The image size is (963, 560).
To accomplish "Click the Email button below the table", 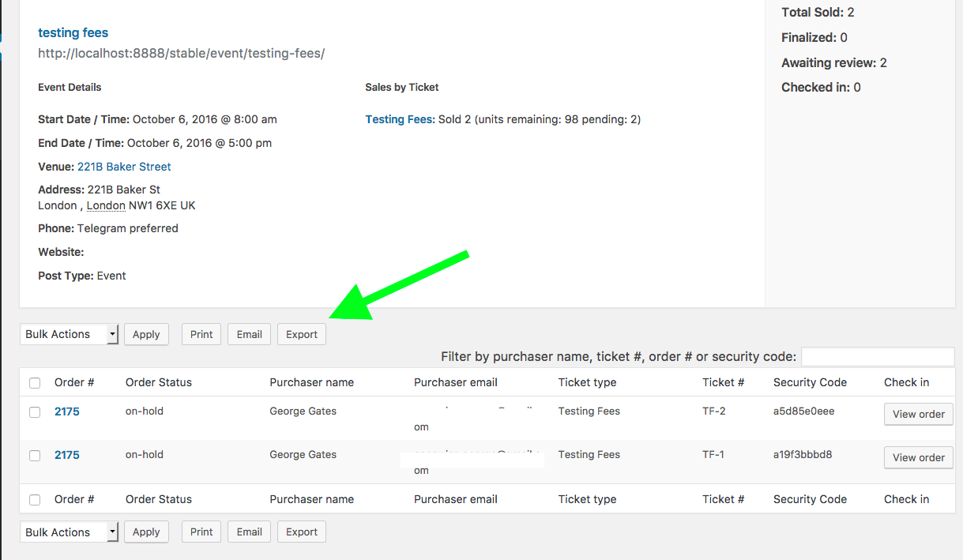I will point(249,532).
